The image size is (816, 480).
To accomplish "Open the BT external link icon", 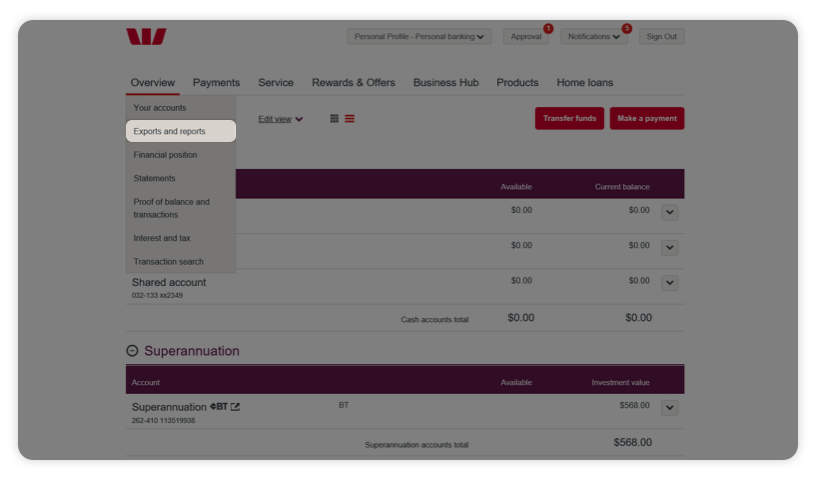I will pos(236,407).
